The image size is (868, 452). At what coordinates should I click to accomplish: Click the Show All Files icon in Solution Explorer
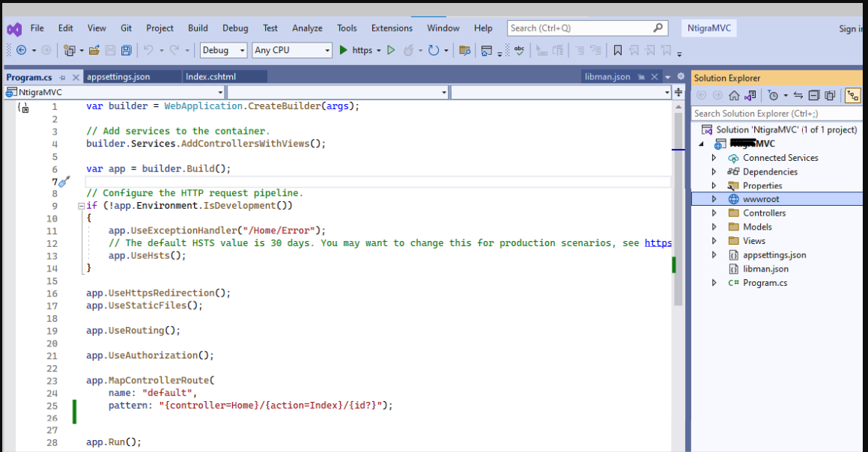point(830,96)
